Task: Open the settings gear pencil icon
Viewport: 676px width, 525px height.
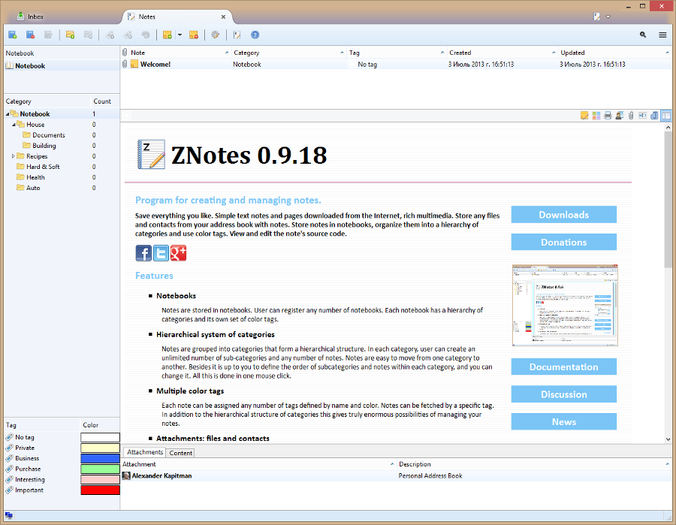Action: [215, 35]
